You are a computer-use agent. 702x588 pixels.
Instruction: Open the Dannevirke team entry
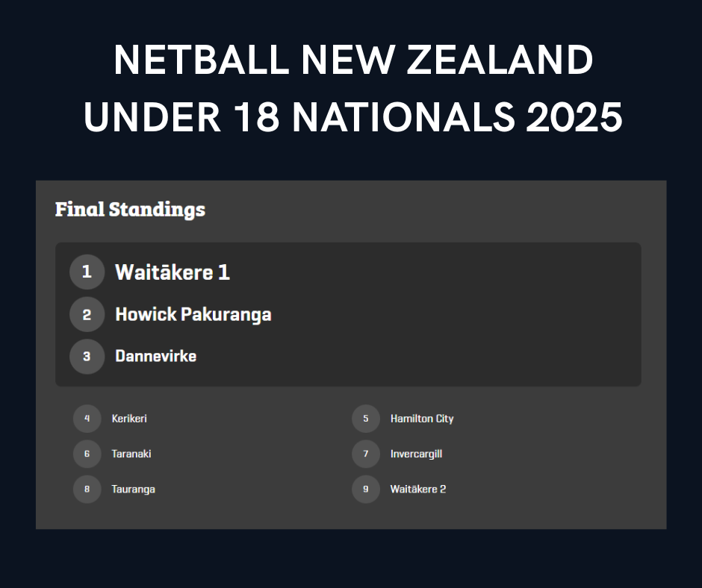pyautogui.click(x=156, y=356)
